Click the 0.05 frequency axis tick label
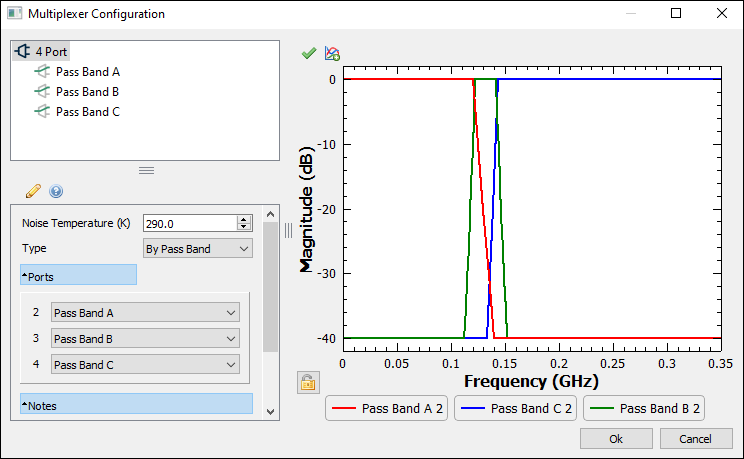 396,364
